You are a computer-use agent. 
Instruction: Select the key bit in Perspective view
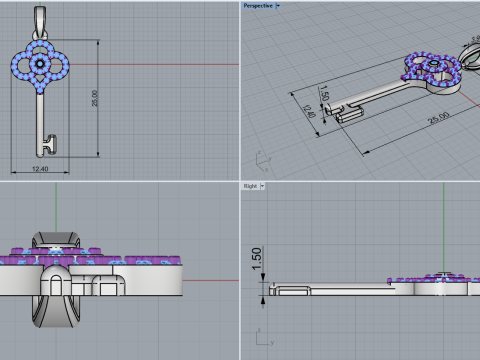coord(349,114)
